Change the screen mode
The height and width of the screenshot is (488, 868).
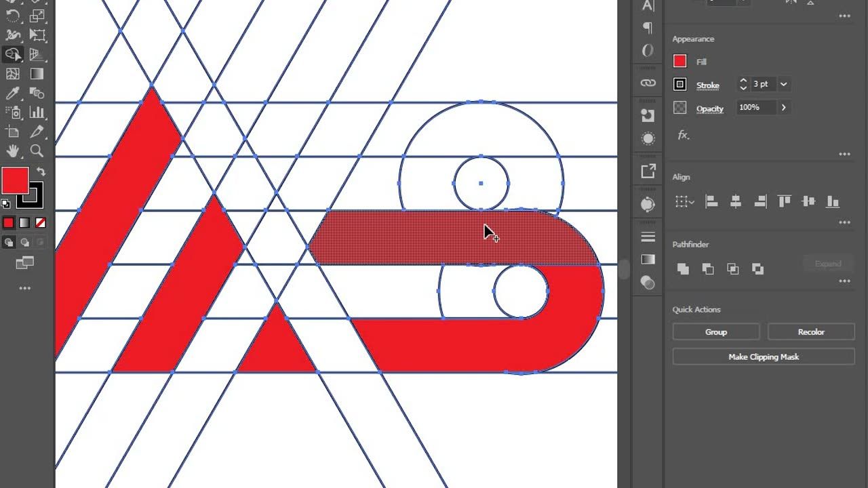(24, 262)
